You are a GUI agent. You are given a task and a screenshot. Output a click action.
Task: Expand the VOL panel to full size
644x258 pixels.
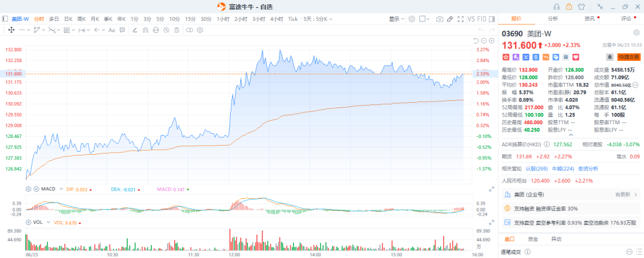pyautogui.click(x=491, y=222)
